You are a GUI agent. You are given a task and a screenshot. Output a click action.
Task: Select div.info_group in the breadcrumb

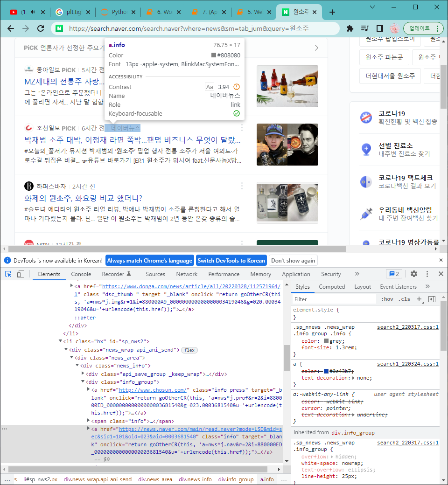coord(236,479)
